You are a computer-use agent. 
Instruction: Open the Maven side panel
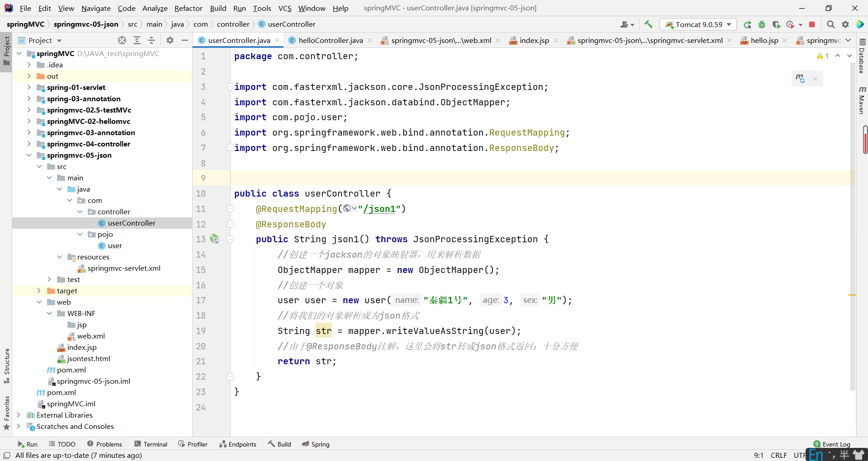pyautogui.click(x=862, y=100)
